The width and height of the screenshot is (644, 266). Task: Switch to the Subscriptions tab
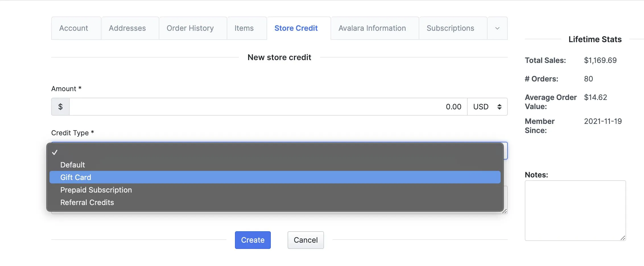point(453,28)
